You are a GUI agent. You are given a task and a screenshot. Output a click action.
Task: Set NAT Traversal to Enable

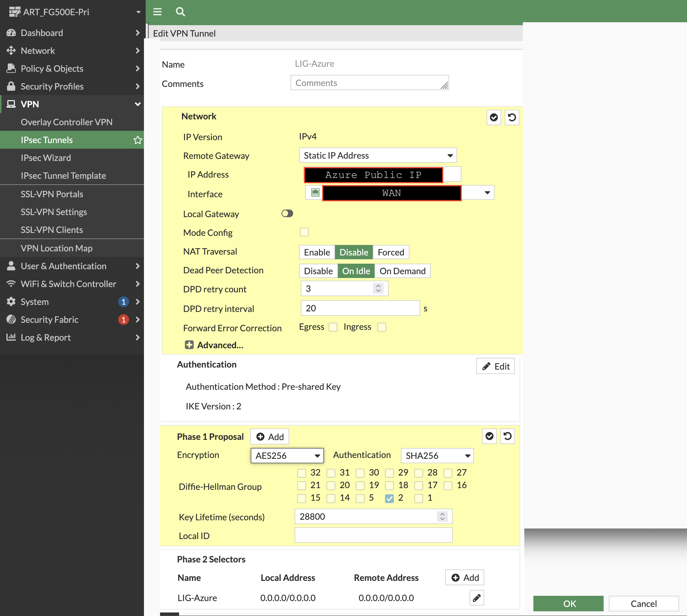[317, 252]
